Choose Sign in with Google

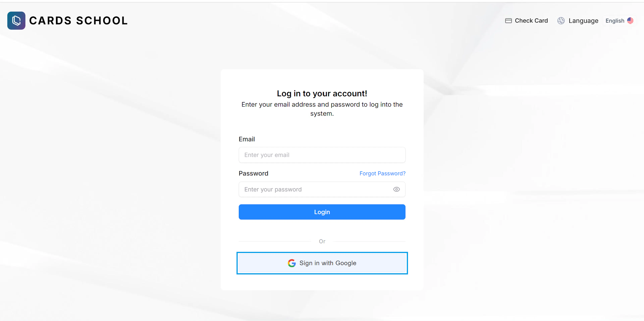(322, 263)
